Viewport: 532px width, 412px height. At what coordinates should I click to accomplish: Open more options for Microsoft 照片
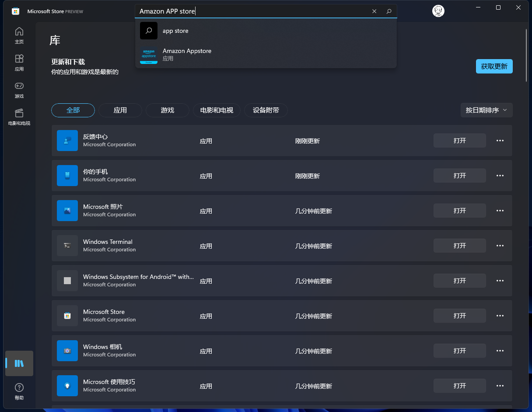point(500,211)
